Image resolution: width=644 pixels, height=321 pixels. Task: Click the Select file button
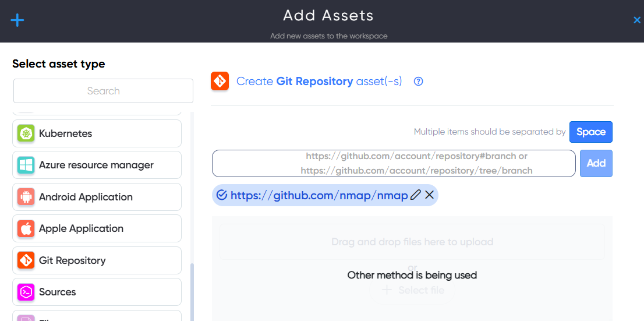point(412,290)
